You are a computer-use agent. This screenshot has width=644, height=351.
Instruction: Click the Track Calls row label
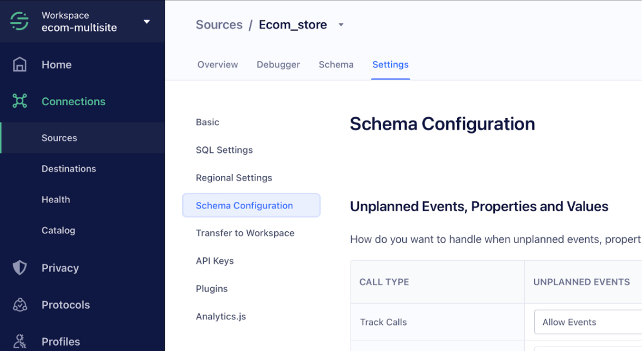(383, 322)
